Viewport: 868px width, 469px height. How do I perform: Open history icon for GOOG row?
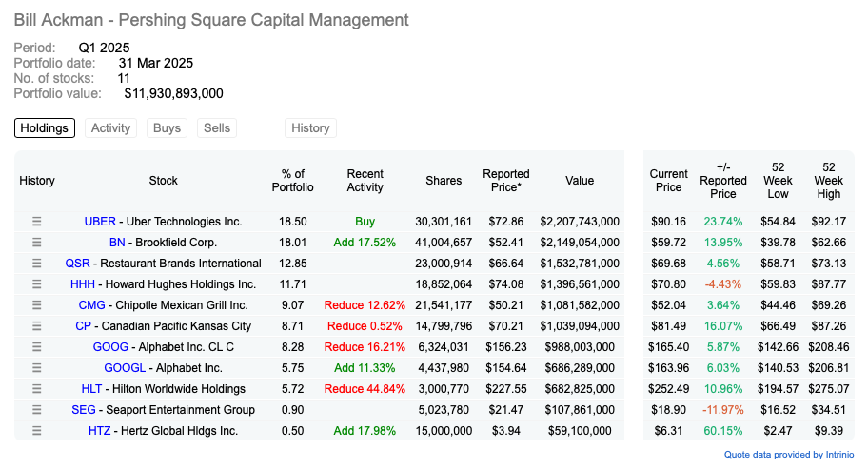36,347
